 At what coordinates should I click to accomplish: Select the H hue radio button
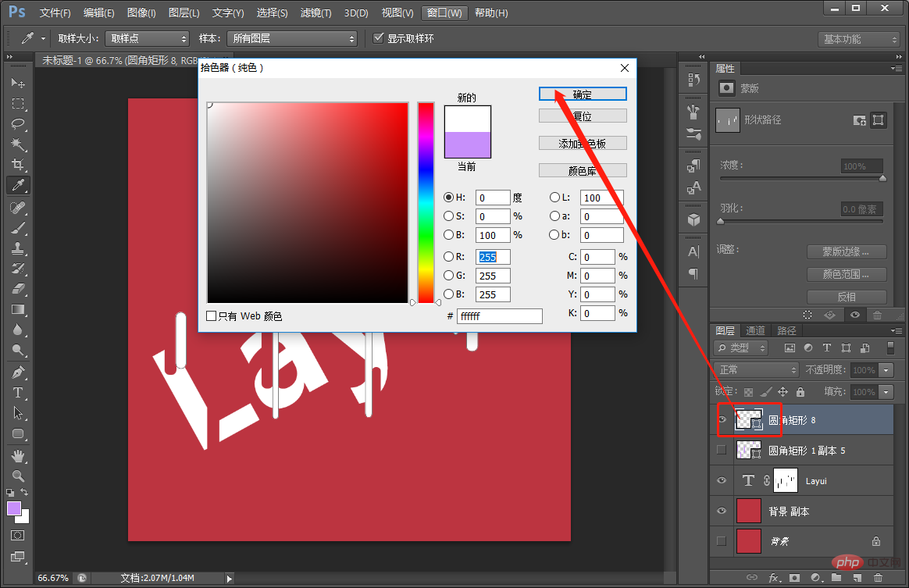(448, 197)
